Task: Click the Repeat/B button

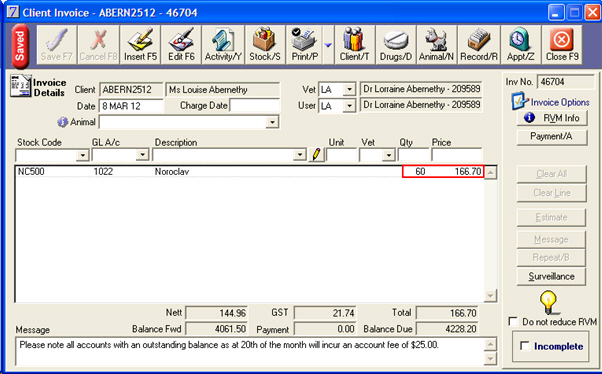Action: point(551,258)
